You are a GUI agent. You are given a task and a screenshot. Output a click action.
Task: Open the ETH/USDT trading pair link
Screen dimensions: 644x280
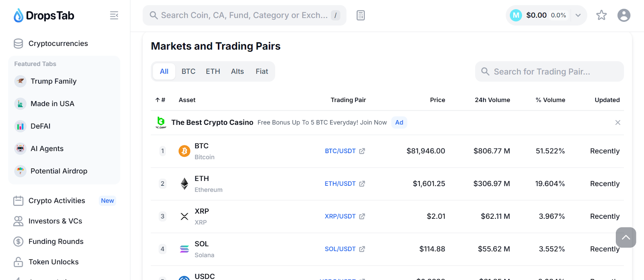[x=340, y=184]
